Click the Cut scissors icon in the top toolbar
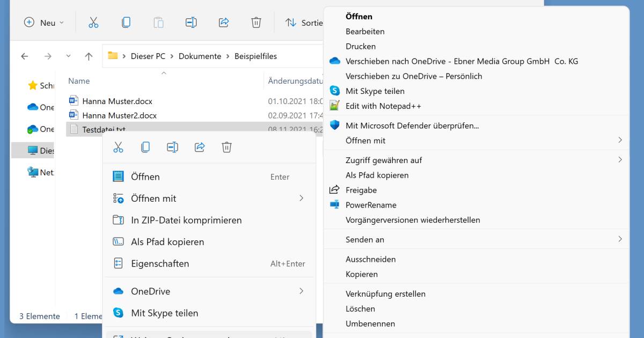Viewport: 644px width, 338px height. [93, 23]
